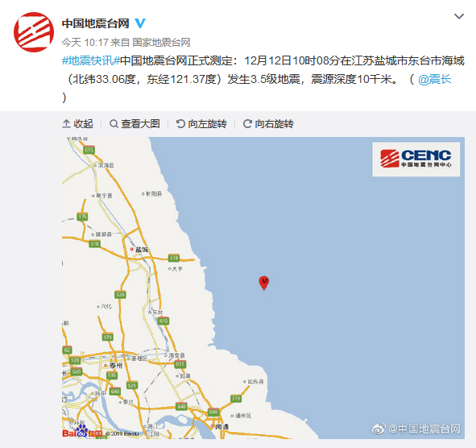
Task: Open the post options chevron dropdown
Action: (x=459, y=16)
